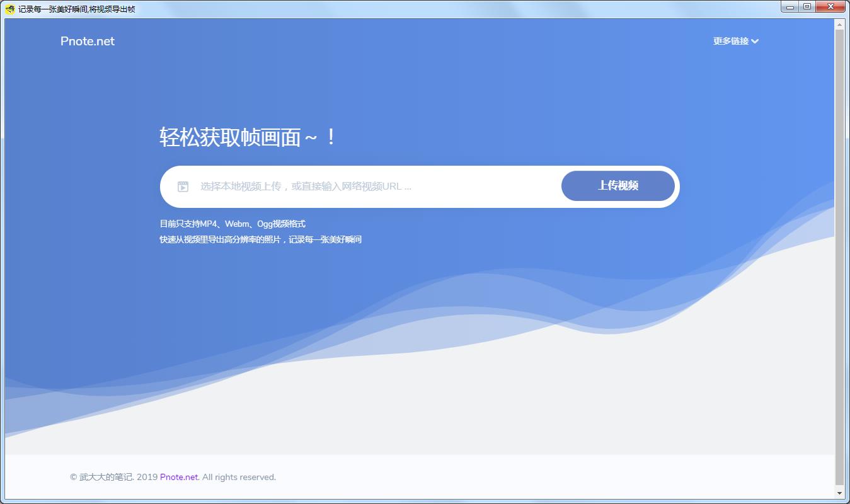Screen dimensions: 850x504
Task: Click the chevron arrow beside 更多链接
Action: 755,42
